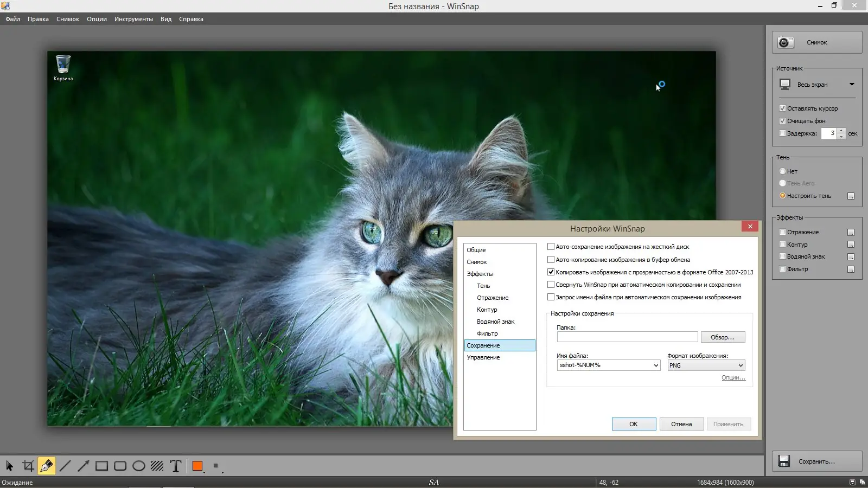This screenshot has height=488, width=868.
Task: Select the Arrow drawing tool
Action: [84, 465]
